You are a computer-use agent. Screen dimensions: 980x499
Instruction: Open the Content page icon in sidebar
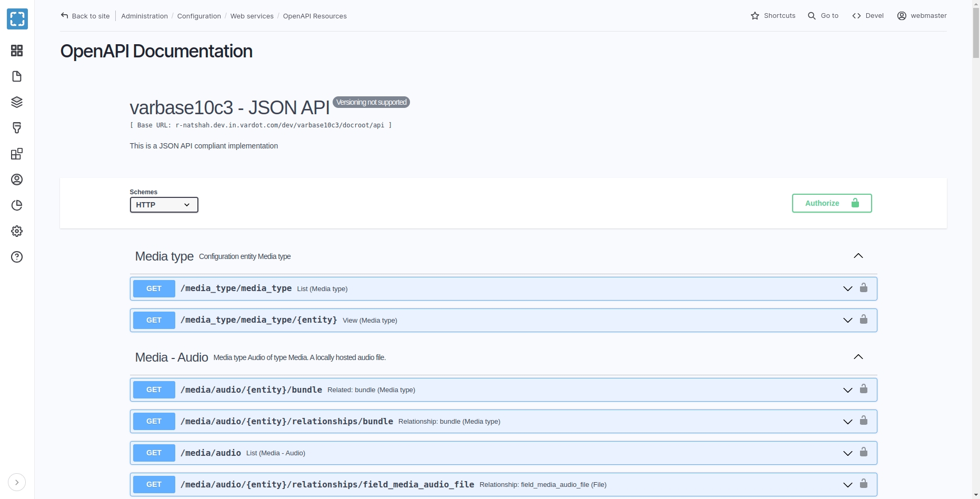click(17, 76)
